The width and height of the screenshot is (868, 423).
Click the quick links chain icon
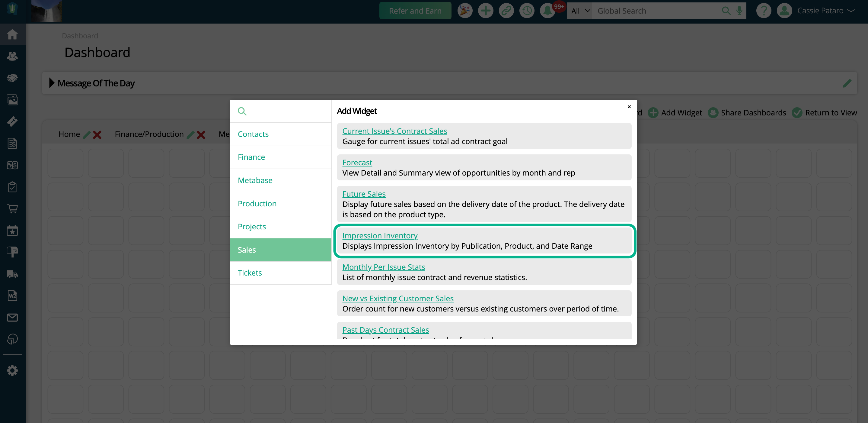pos(506,11)
